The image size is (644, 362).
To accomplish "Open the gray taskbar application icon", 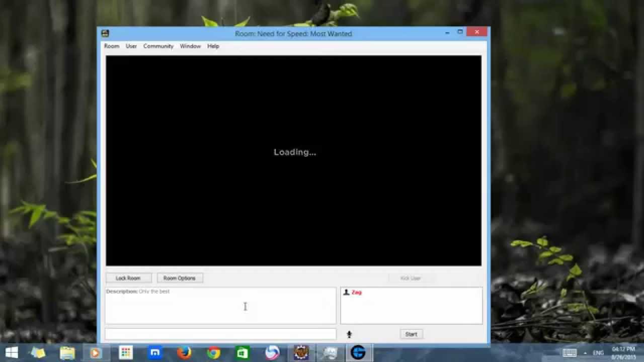I will 330,353.
